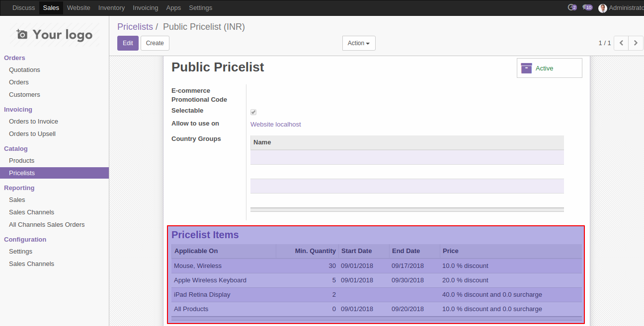
Task: Sort by Min. Quantity column header
Action: (x=315, y=251)
